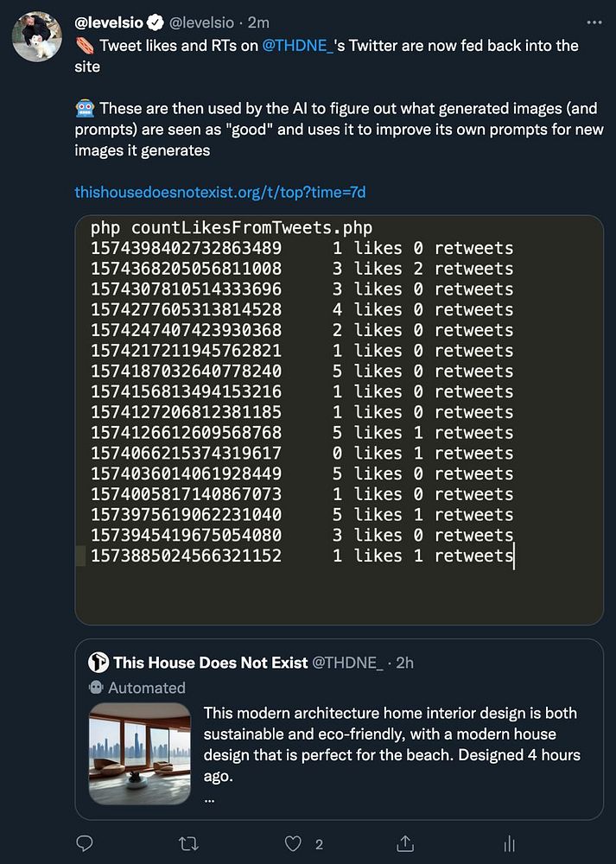Open the three-dot more options menu

594,22
